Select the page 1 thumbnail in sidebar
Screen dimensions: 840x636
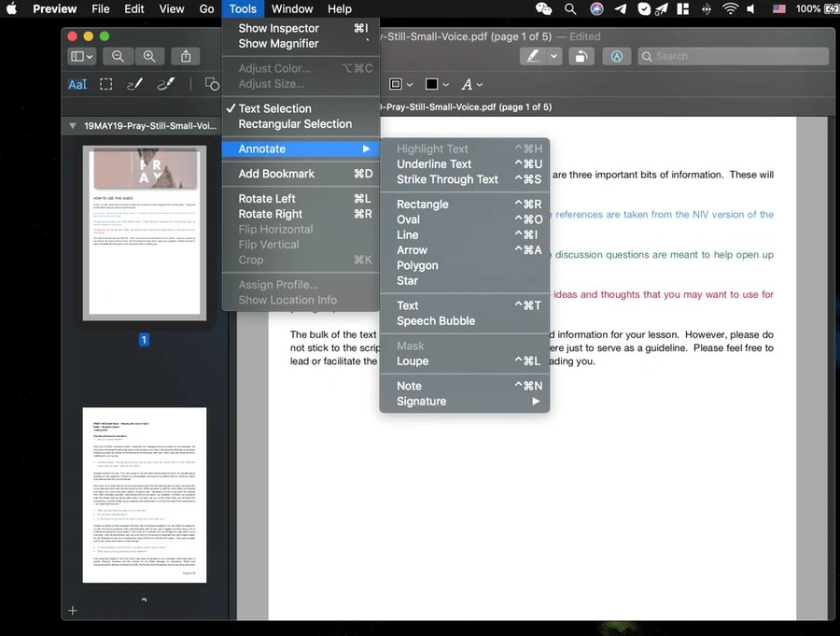point(144,233)
